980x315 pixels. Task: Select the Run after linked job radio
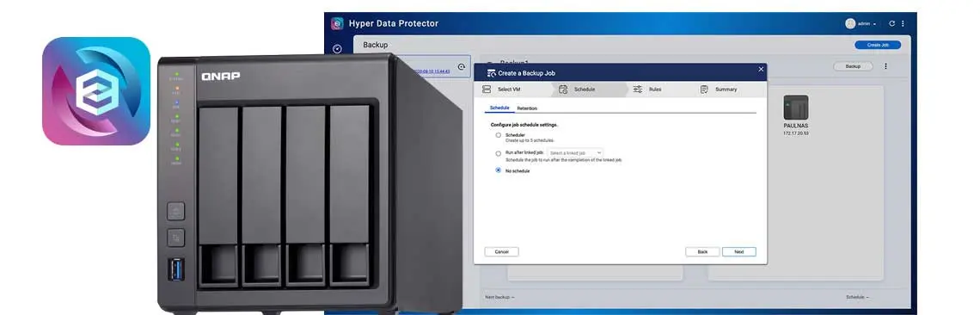pyautogui.click(x=498, y=153)
